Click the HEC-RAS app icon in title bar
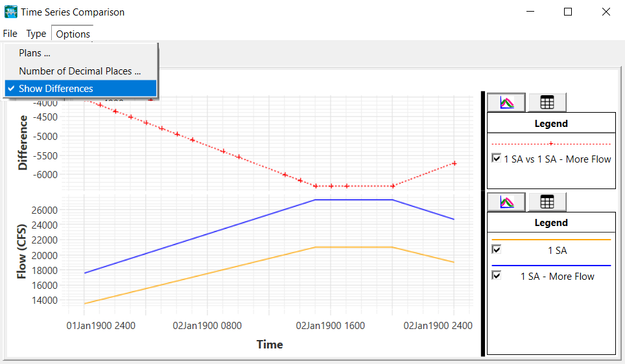625x364 pixels. pos(11,12)
